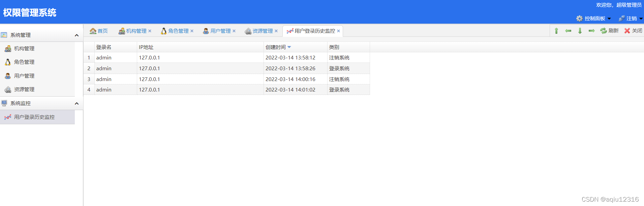The image size is (644, 206).
Task: Close the 资源管理 tab
Action: coord(276,31)
